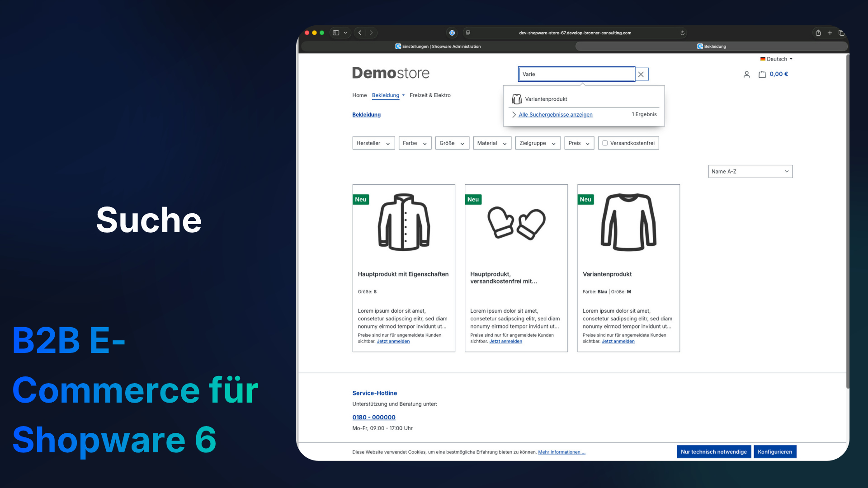Open the sidebar options chevron
Viewport: 868px width, 488px height.
coord(345,33)
